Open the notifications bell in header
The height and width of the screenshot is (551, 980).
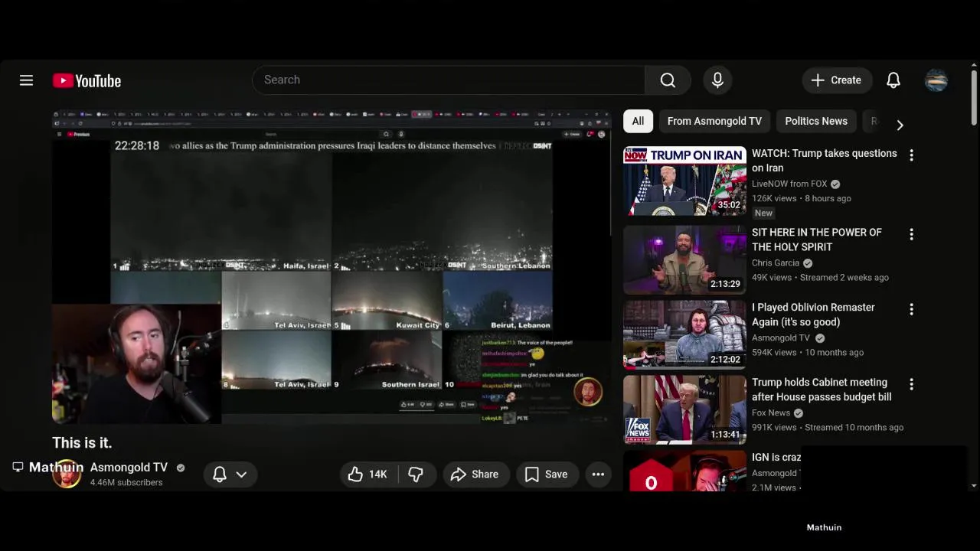click(x=893, y=80)
